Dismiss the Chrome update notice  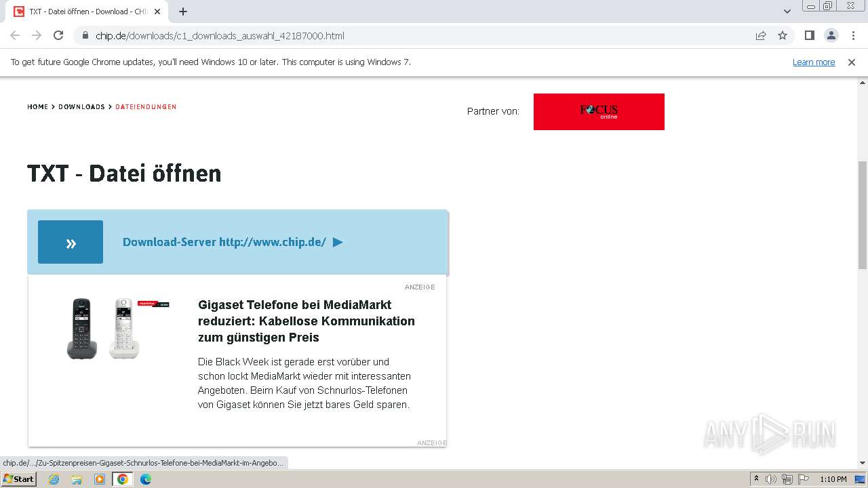[x=852, y=62]
